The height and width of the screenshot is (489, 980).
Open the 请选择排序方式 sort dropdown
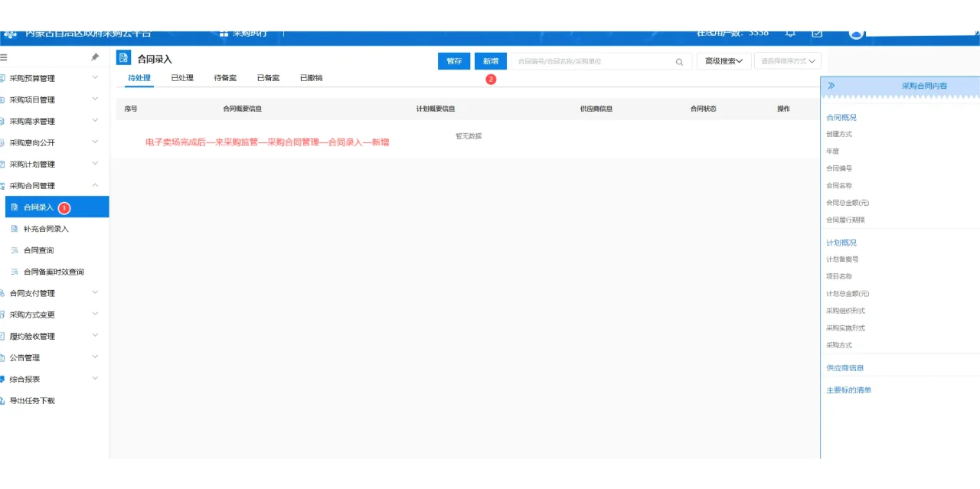point(788,61)
